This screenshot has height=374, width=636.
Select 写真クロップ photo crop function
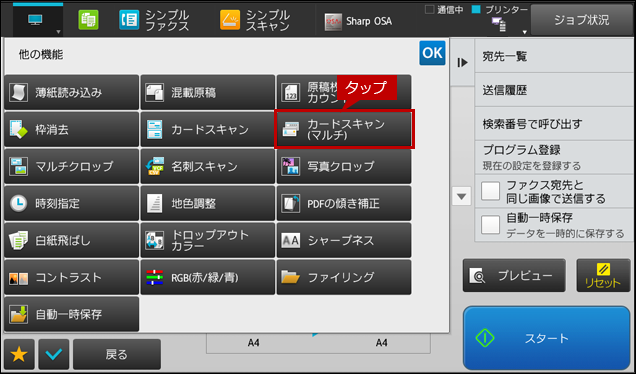pyautogui.click(x=344, y=167)
